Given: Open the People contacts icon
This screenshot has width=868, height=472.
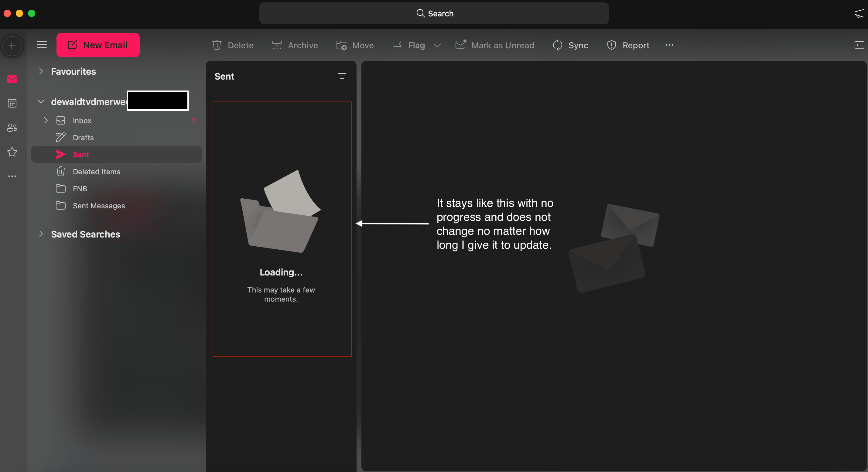Looking at the screenshot, I should coord(12,128).
